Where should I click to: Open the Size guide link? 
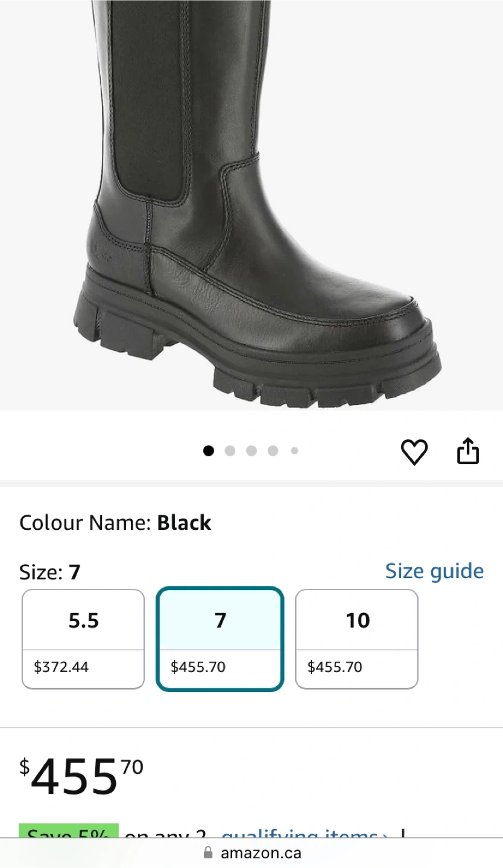(434, 571)
